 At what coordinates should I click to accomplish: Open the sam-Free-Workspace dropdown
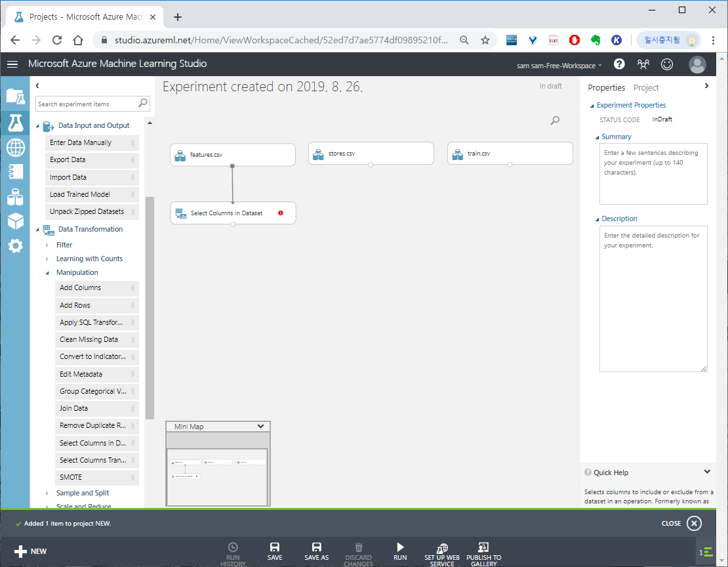[559, 66]
